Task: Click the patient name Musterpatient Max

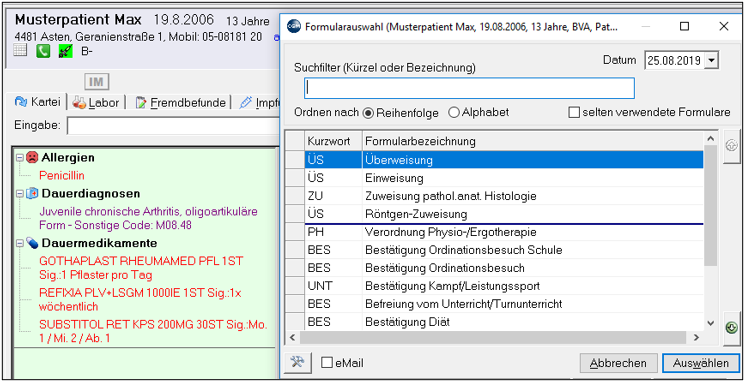Action: pyautogui.click(x=78, y=20)
